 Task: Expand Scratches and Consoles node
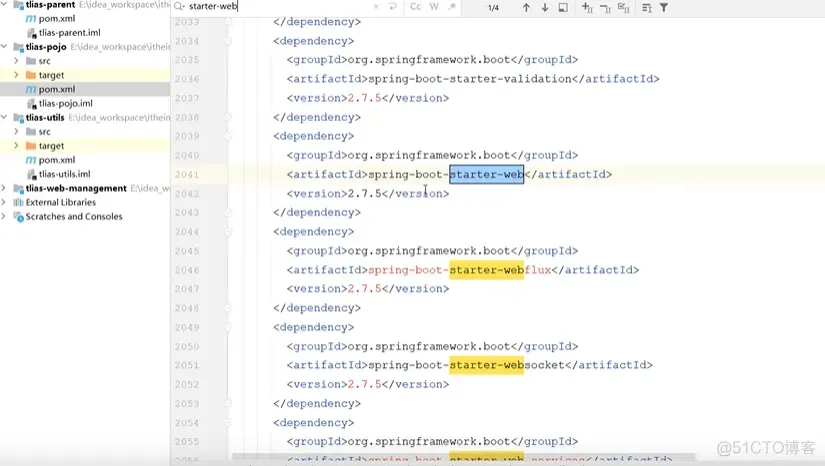[4, 217]
